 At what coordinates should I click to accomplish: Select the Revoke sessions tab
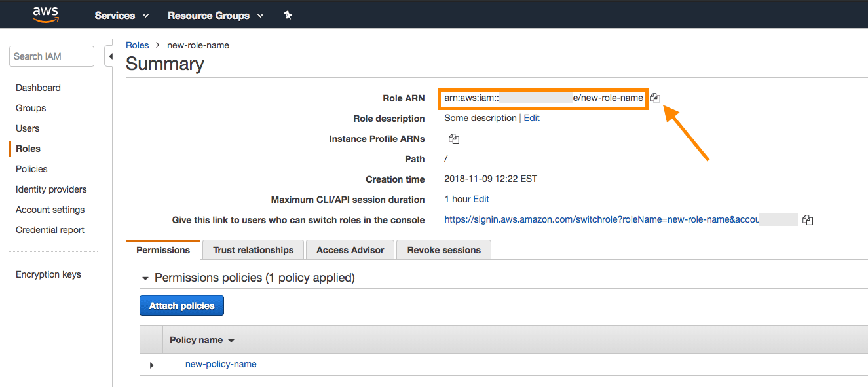(443, 250)
